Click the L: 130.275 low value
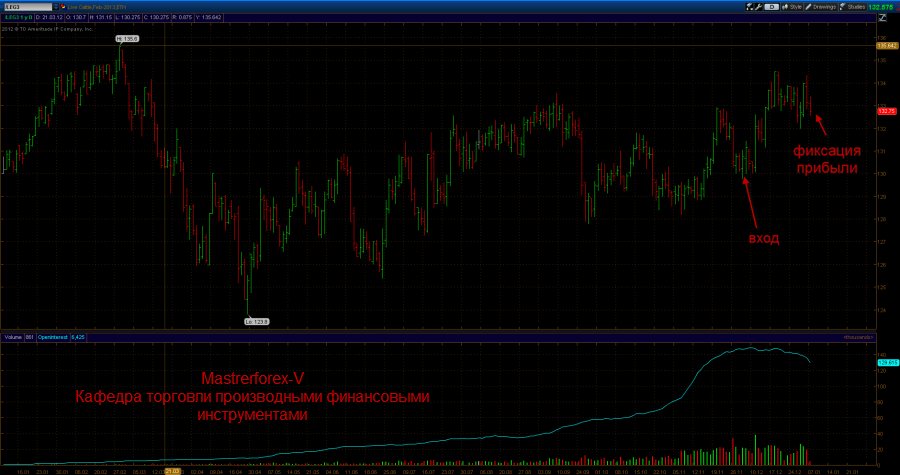This screenshot has width=900, height=475. tap(128, 17)
